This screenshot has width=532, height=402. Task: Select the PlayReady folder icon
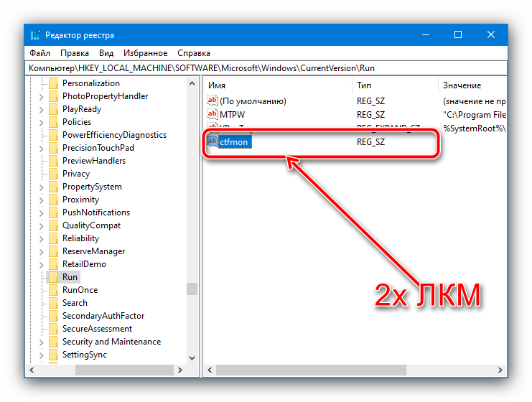[x=53, y=109]
